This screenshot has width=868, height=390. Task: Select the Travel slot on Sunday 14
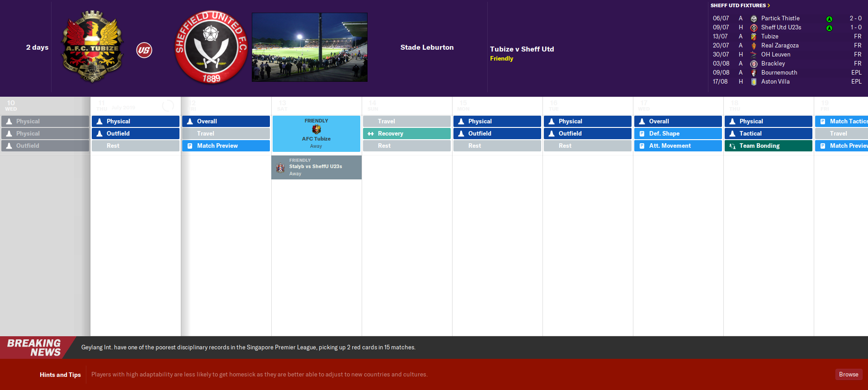coord(407,122)
